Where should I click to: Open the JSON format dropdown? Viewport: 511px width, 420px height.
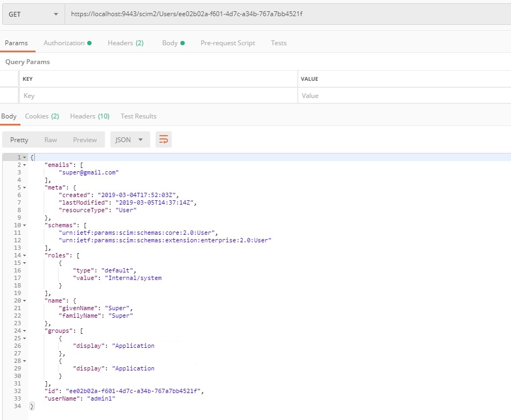point(130,140)
